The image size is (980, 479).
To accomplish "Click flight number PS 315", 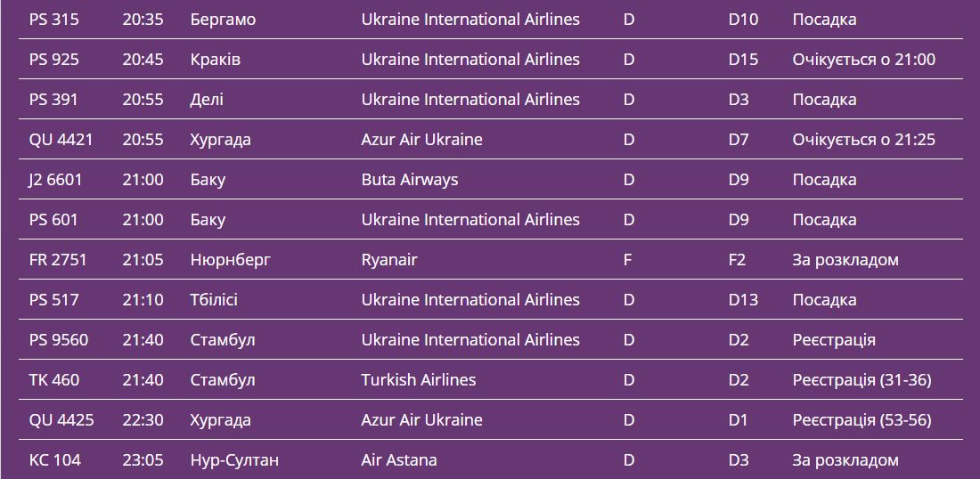I will pyautogui.click(x=53, y=19).
